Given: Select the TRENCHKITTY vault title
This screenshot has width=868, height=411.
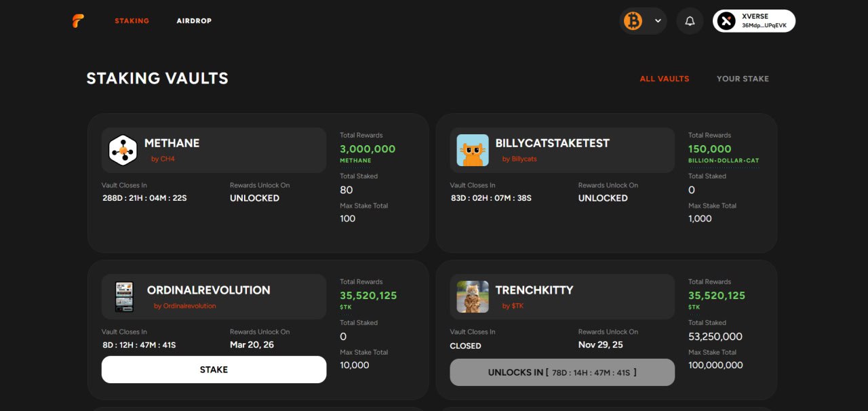Looking at the screenshot, I should coord(534,290).
